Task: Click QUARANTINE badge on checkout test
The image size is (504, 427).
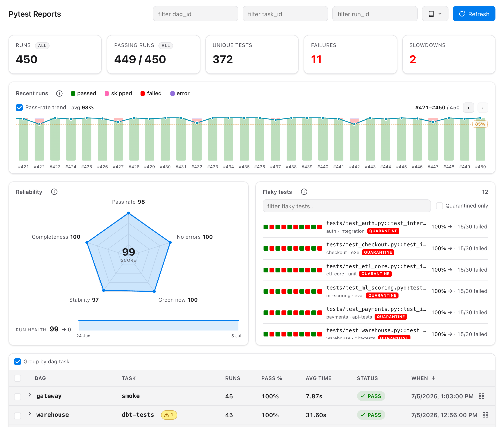Action: click(x=378, y=252)
